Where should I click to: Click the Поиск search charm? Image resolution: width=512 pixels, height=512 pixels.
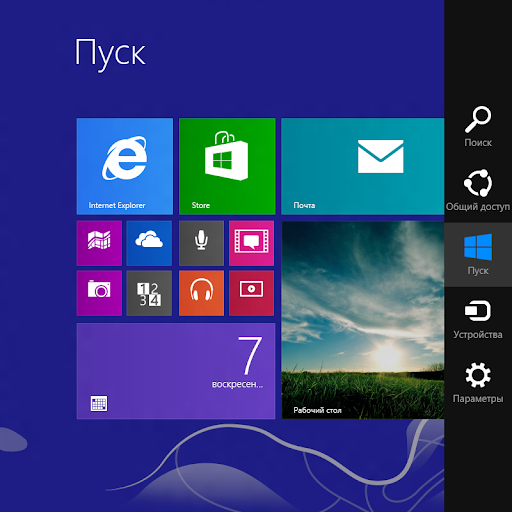click(x=478, y=127)
